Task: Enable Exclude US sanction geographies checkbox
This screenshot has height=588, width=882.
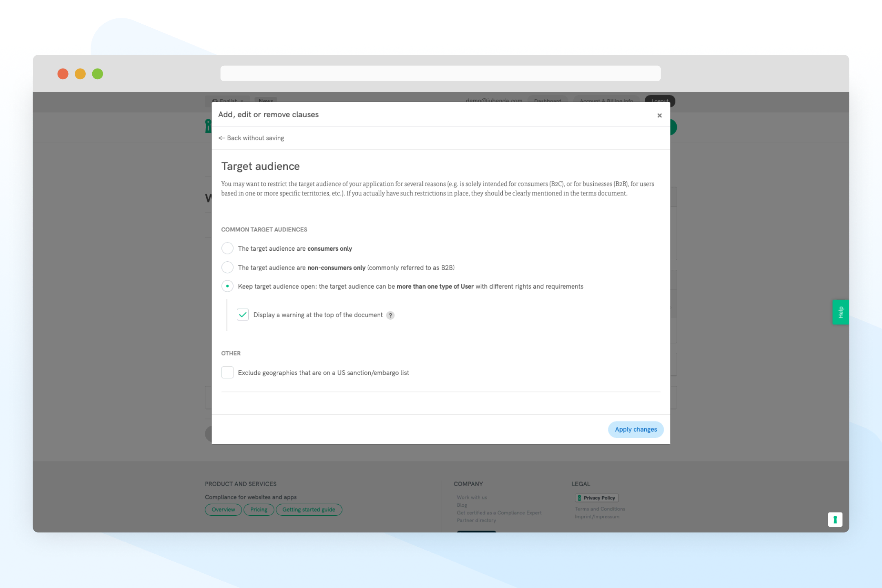Action: pos(227,373)
